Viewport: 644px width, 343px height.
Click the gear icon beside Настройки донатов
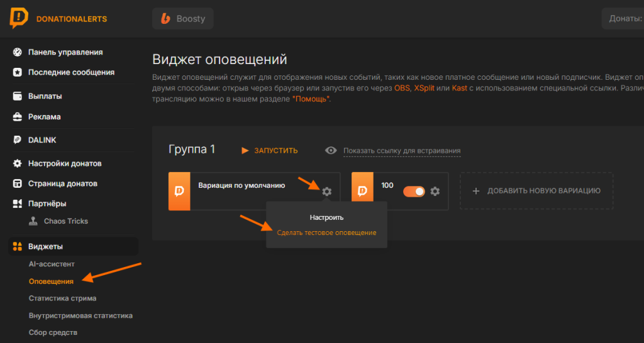(17, 163)
